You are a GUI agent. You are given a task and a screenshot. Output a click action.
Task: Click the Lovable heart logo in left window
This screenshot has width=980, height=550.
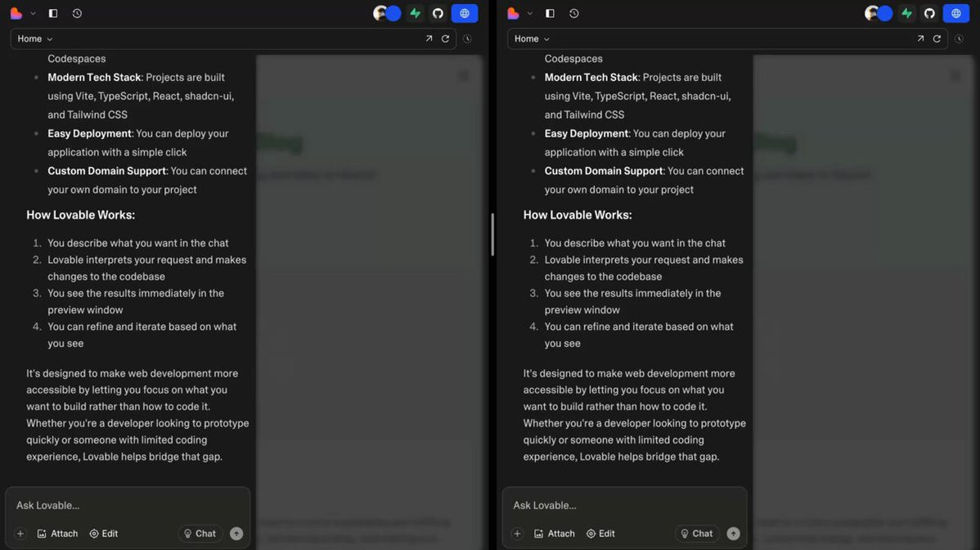(x=16, y=13)
